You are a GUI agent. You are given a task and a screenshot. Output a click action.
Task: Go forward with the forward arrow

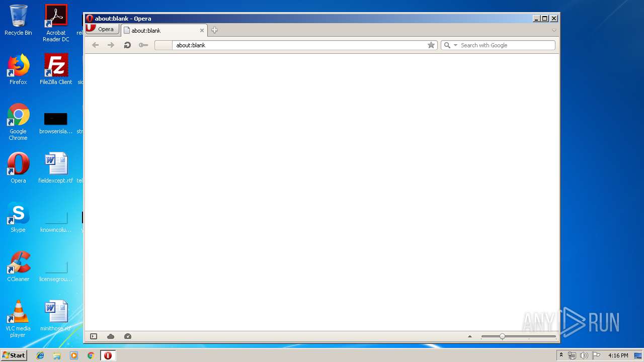(x=111, y=45)
